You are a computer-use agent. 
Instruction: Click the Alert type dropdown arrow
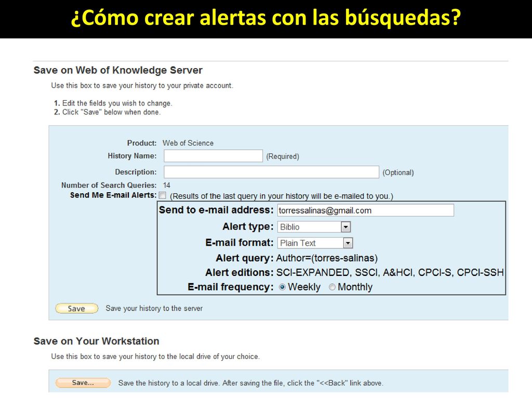[345, 227]
